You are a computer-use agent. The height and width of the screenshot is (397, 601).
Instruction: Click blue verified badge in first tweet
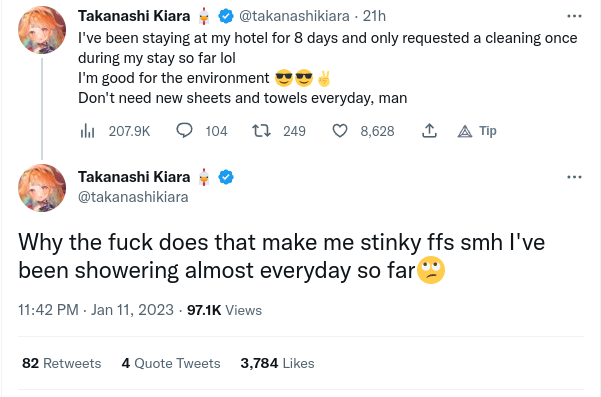point(226,16)
